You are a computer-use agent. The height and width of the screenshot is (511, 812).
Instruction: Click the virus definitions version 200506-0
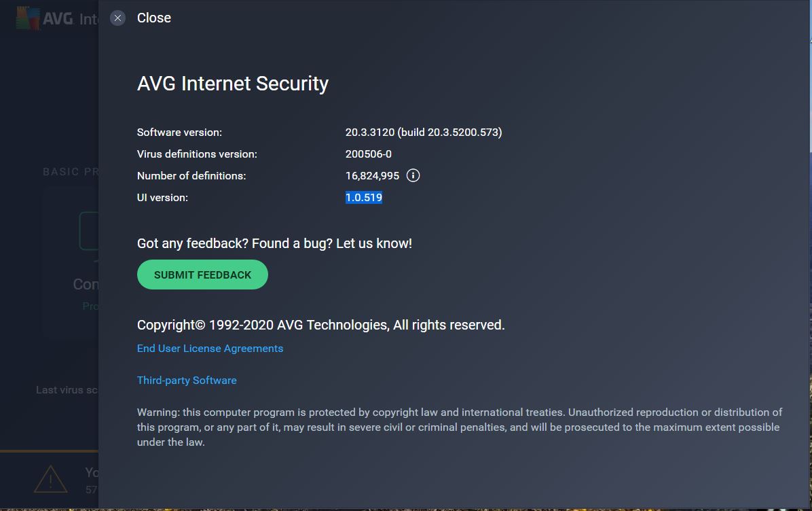(368, 154)
